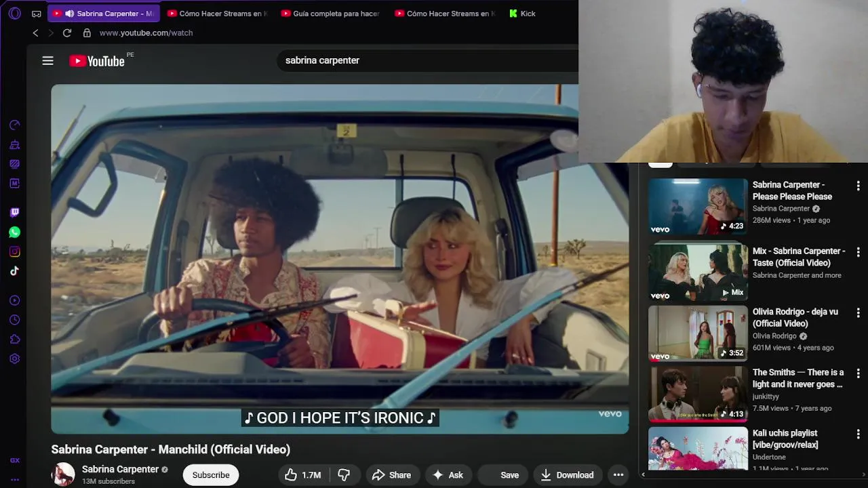The image size is (868, 488).
Task: Open Sabrina Carpenter channel avatar
Action: 64,474
